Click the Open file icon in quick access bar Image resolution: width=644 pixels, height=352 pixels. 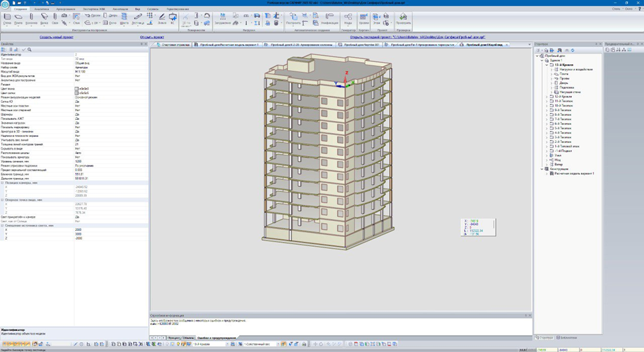pyautogui.click(x=19, y=3)
